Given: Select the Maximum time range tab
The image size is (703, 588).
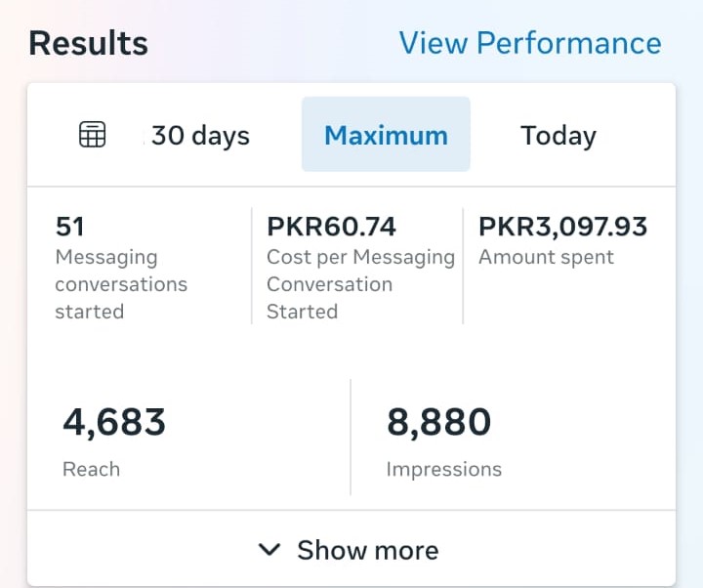Looking at the screenshot, I should click(386, 135).
